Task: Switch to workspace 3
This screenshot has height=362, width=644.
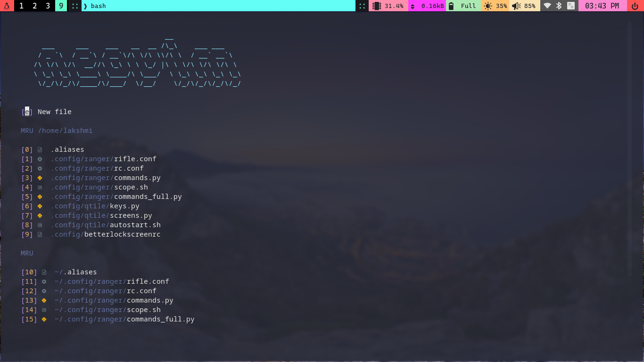Action: point(48,6)
